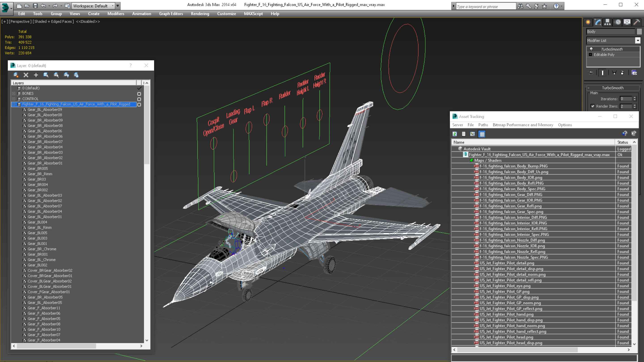644x362 pixels.
Task: Click Make Unique icon in modifier stack
Action: click(x=614, y=73)
